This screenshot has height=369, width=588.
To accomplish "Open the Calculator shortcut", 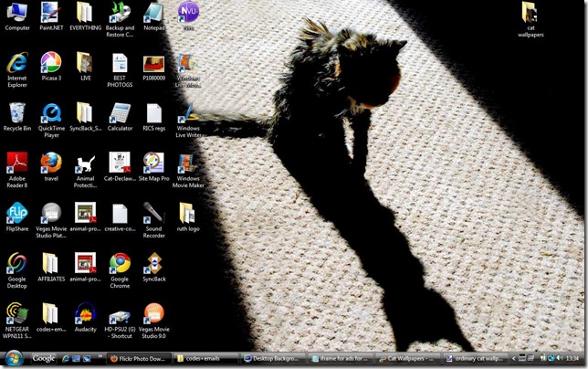I will [x=120, y=117].
